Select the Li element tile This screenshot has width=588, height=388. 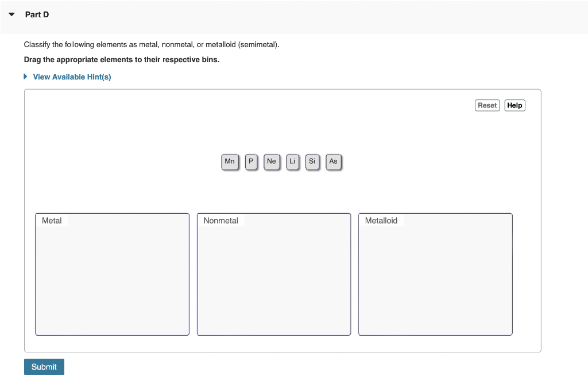coord(292,162)
